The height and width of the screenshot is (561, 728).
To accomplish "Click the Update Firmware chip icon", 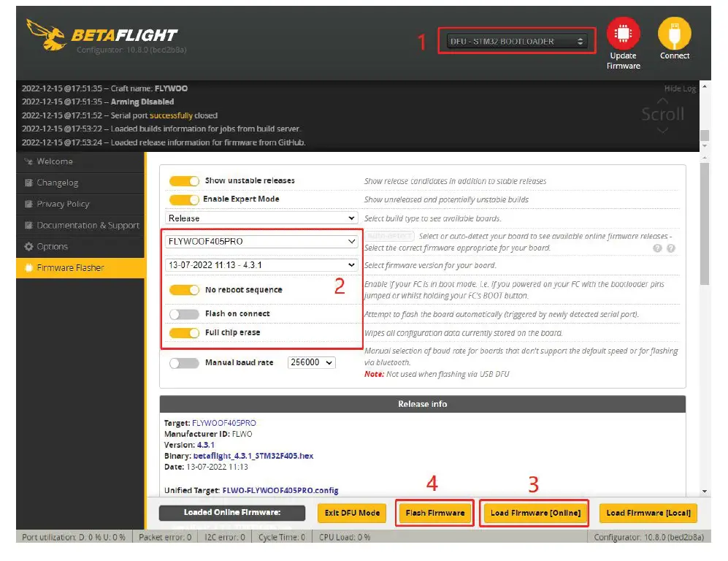I will 623,34.
